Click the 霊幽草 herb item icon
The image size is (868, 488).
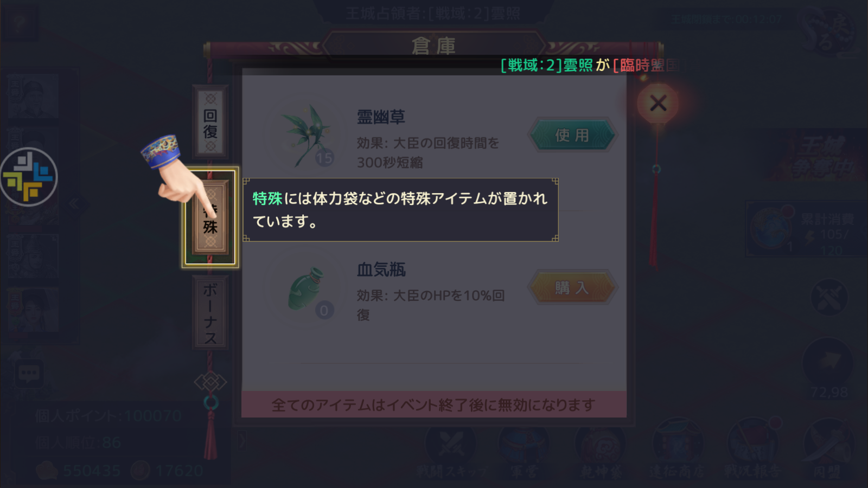pos(305,136)
